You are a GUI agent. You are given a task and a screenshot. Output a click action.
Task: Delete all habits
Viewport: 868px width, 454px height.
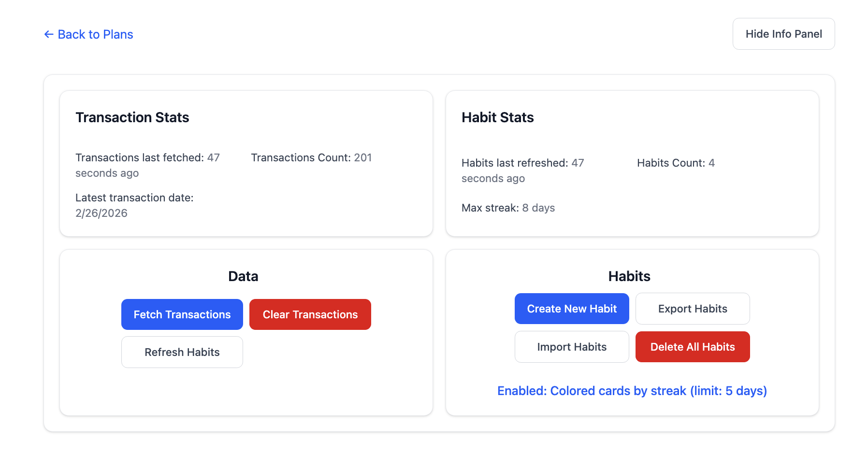(x=693, y=347)
